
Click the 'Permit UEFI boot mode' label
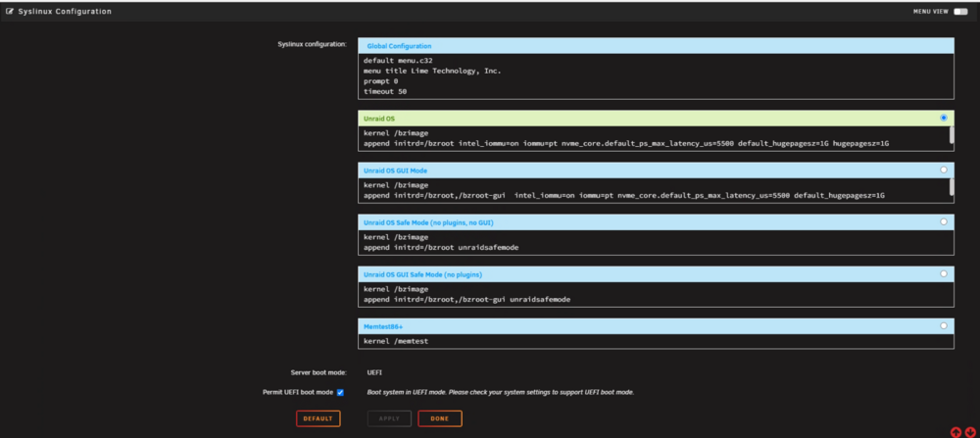click(x=298, y=392)
